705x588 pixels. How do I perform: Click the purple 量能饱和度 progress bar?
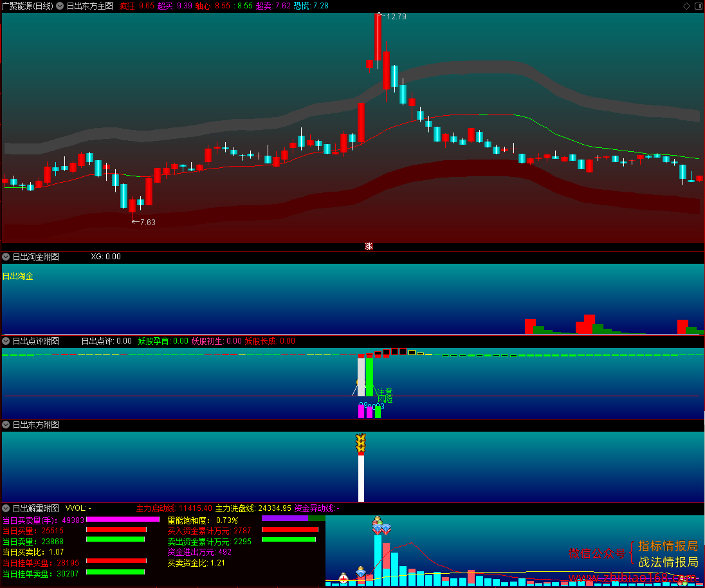coord(285,519)
